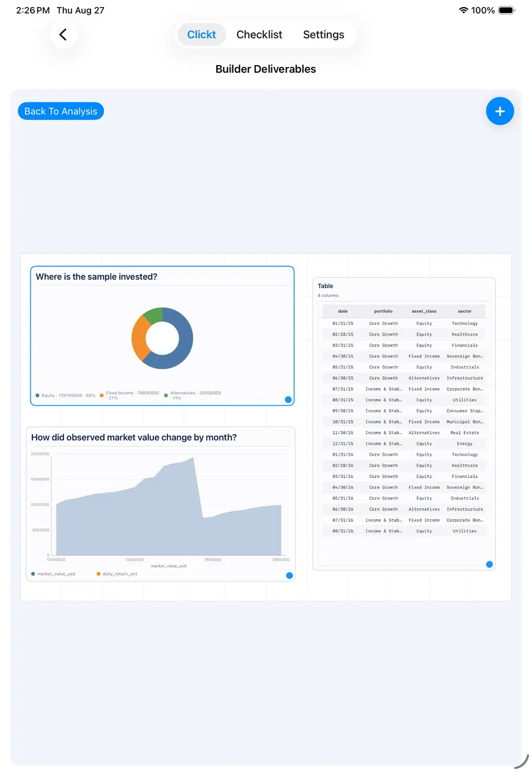Viewport: 532px width, 772px height.
Task: Tap the date column header
Action: tap(343, 311)
